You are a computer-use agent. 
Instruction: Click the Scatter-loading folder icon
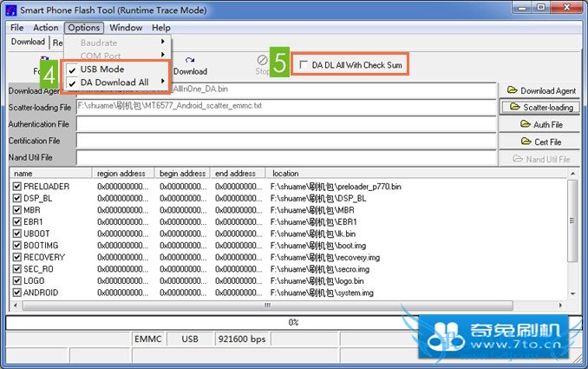tap(515, 107)
